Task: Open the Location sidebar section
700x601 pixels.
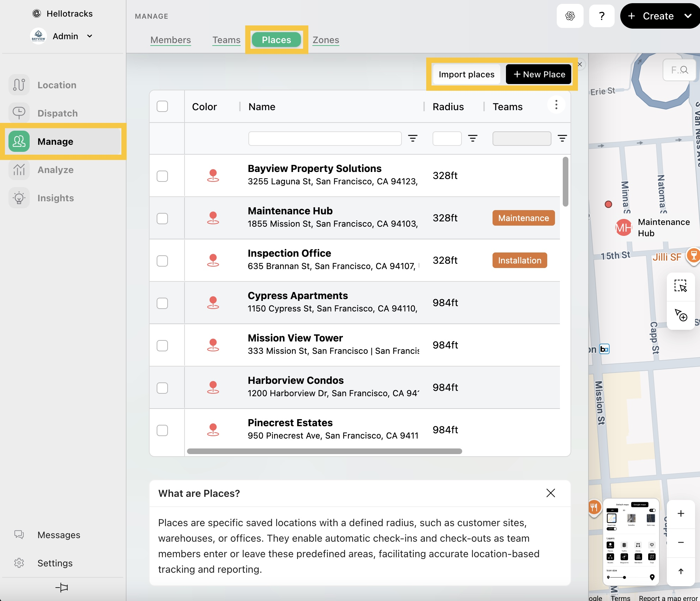Action: (x=56, y=85)
